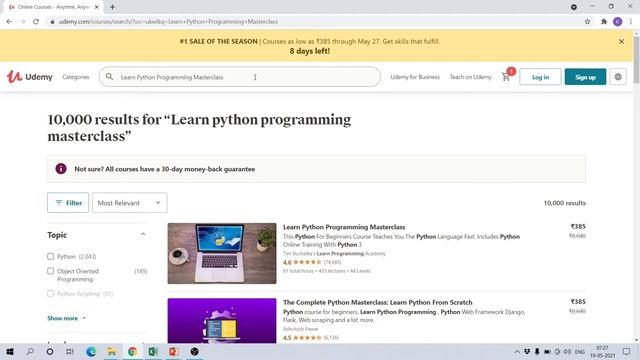Show hidden system tray icons
The image size is (640, 360).
point(517,351)
